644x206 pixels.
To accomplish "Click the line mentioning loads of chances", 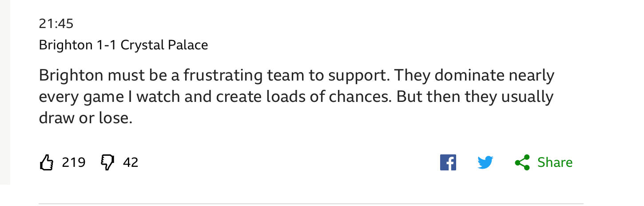I will [296, 97].
